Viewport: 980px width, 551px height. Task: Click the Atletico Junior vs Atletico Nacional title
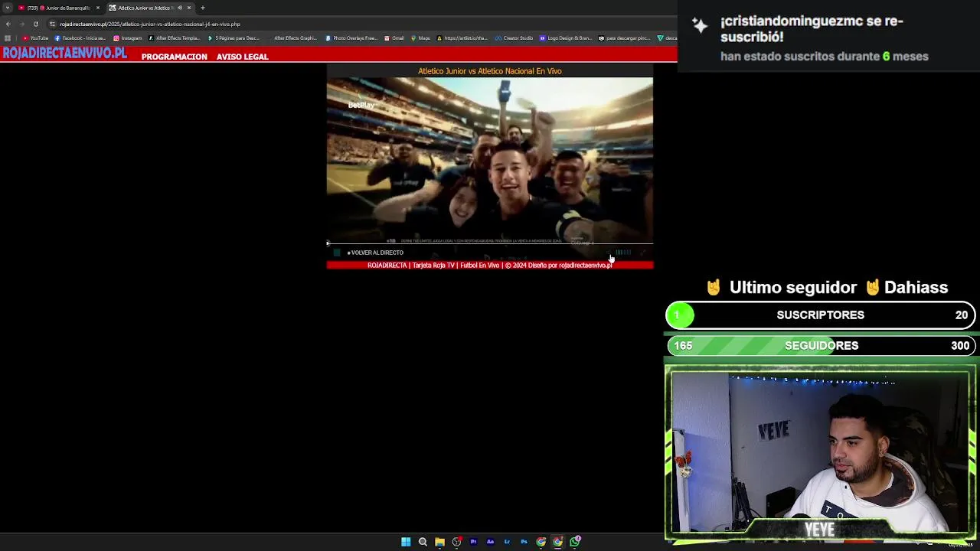(x=490, y=71)
